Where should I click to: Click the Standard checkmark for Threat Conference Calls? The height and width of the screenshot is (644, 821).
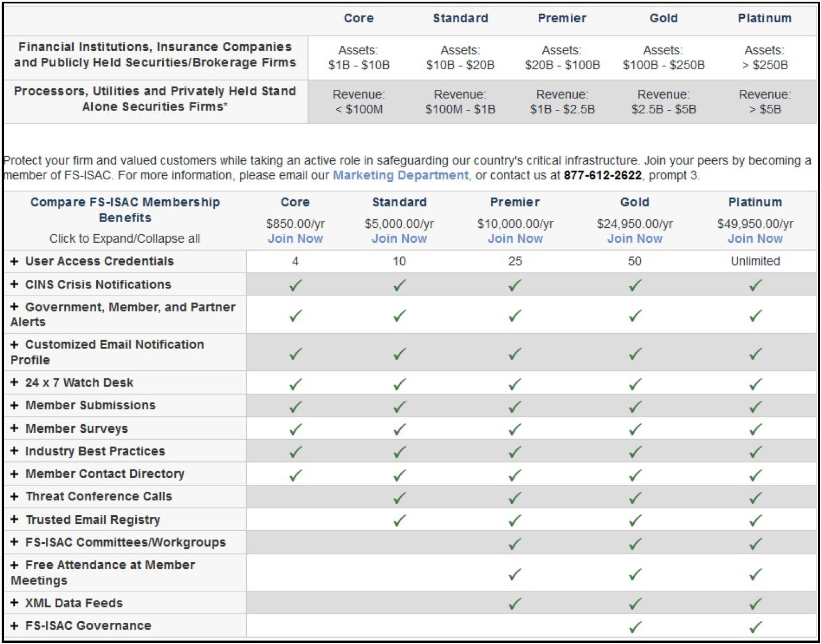pos(399,497)
